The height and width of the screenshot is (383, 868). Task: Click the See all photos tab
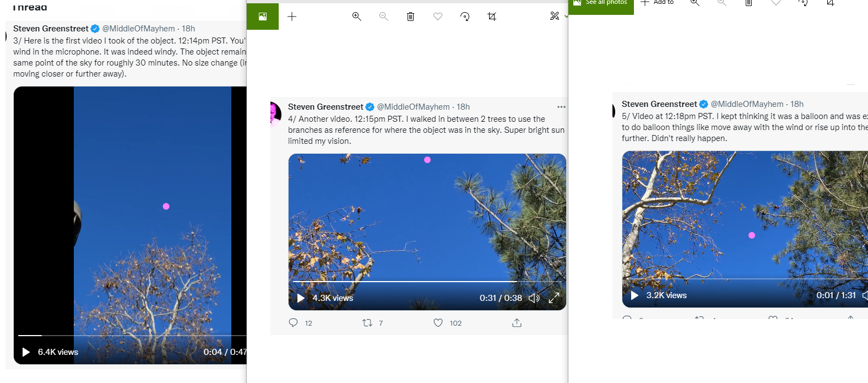pyautogui.click(x=601, y=3)
